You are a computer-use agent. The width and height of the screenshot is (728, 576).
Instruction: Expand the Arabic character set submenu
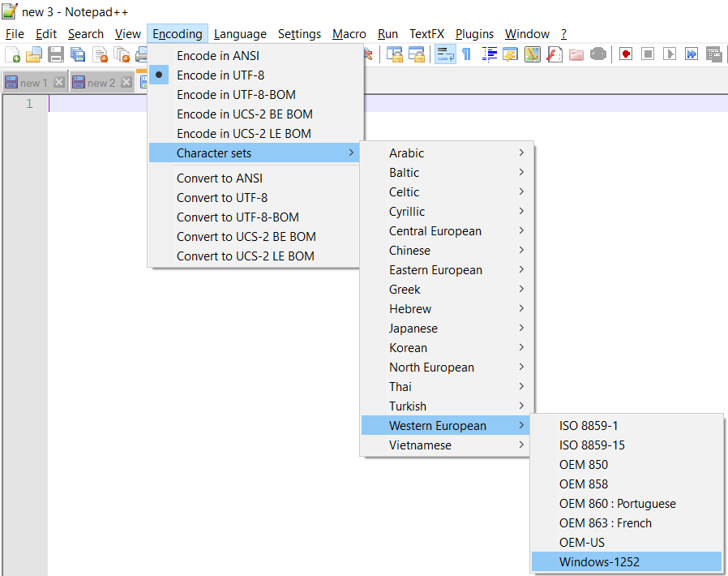pyautogui.click(x=448, y=153)
